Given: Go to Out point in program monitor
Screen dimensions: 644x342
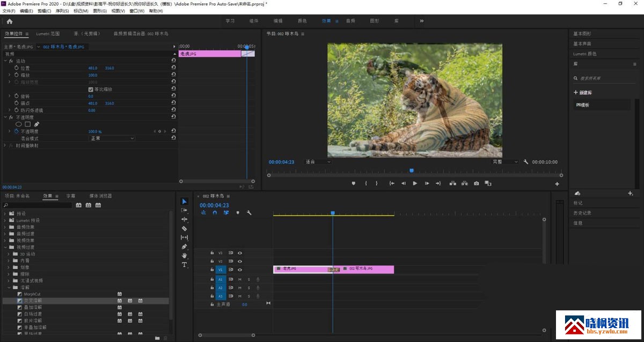Looking at the screenshot, I should 438,183.
